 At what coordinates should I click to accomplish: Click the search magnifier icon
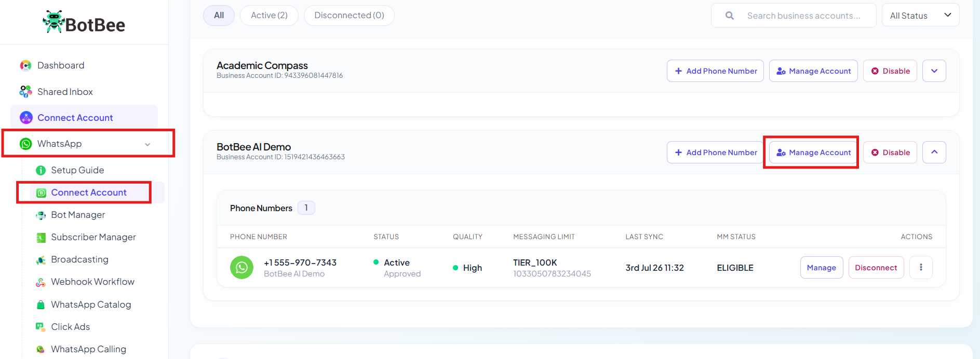pyautogui.click(x=730, y=16)
